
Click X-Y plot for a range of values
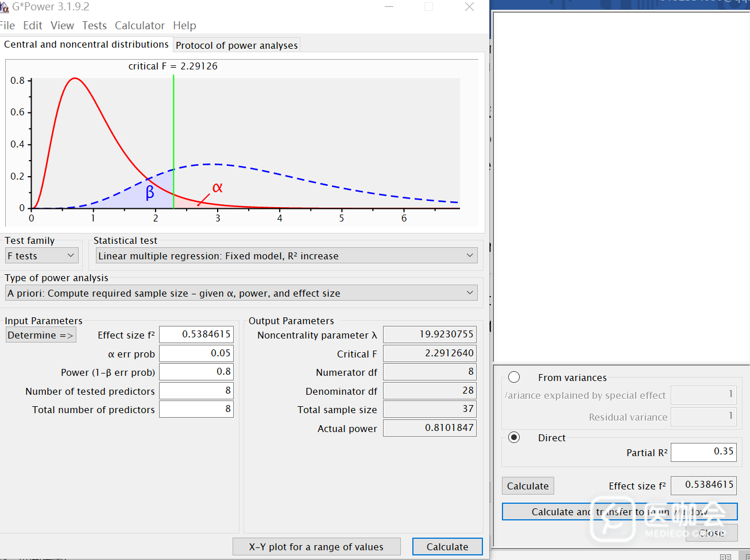(316, 547)
